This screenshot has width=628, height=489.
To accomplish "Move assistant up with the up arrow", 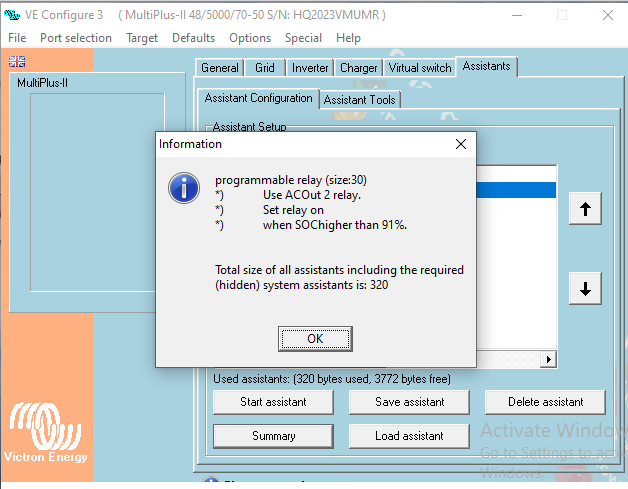I will click(x=585, y=209).
